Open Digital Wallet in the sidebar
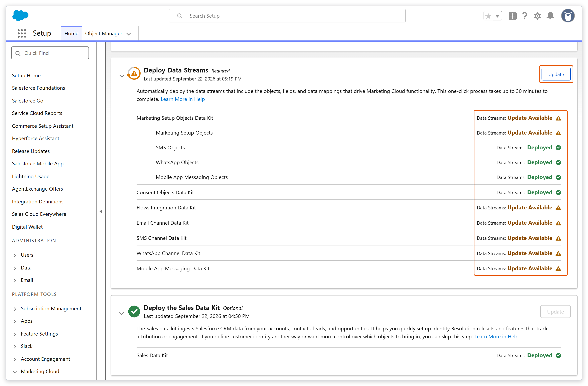 coord(27,227)
